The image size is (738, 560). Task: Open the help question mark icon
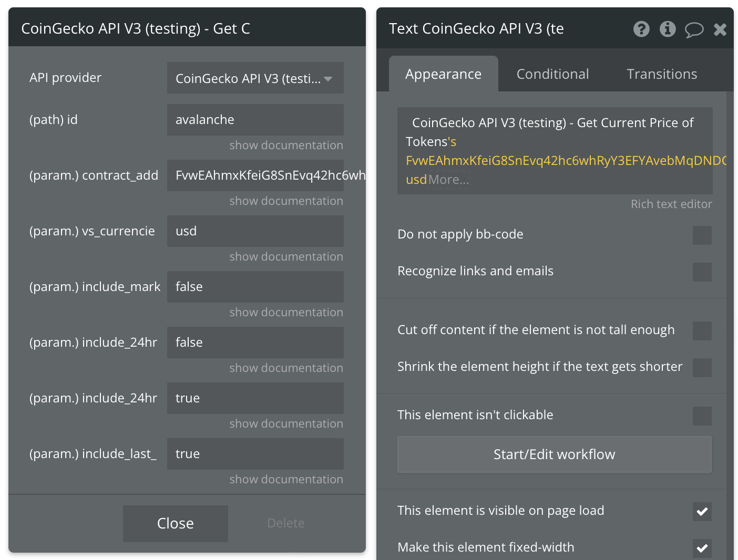click(x=641, y=29)
